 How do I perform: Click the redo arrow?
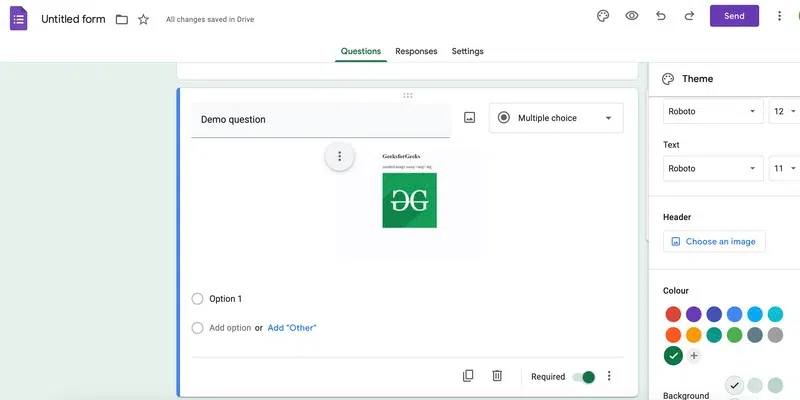coord(689,16)
